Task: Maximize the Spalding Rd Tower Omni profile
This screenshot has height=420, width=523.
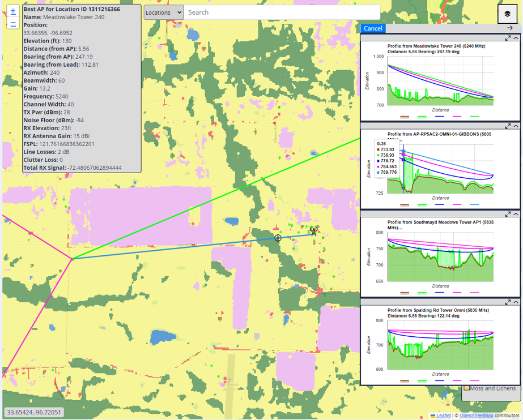Action: click(508, 302)
